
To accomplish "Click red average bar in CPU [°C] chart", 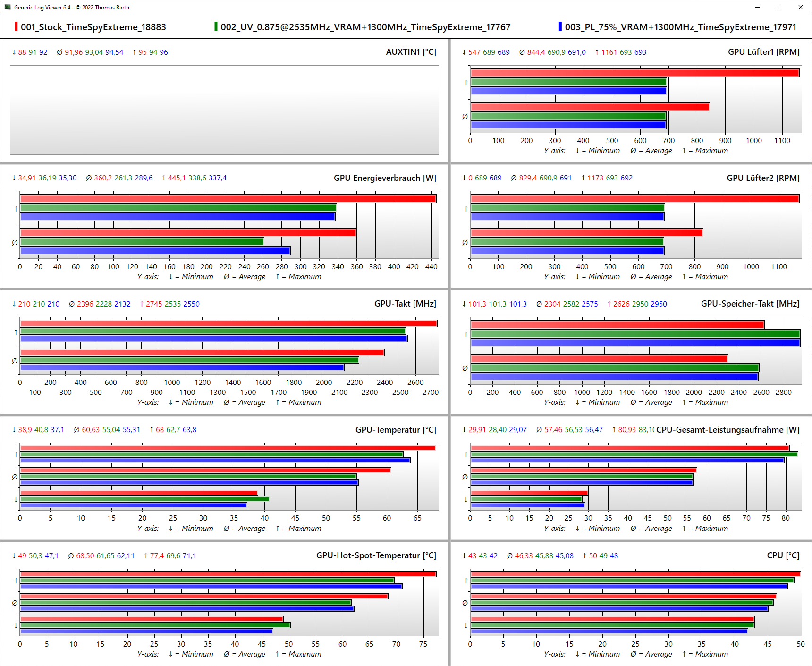I will (x=623, y=597).
